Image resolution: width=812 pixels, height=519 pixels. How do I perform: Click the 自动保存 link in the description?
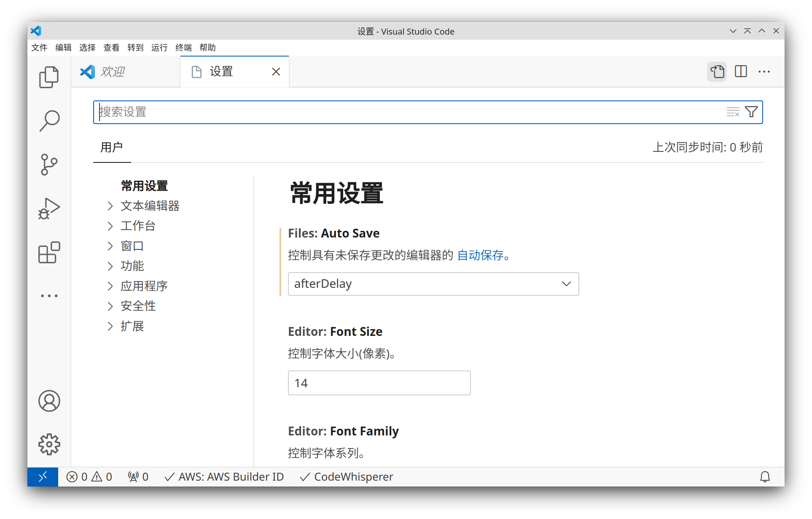(480, 255)
